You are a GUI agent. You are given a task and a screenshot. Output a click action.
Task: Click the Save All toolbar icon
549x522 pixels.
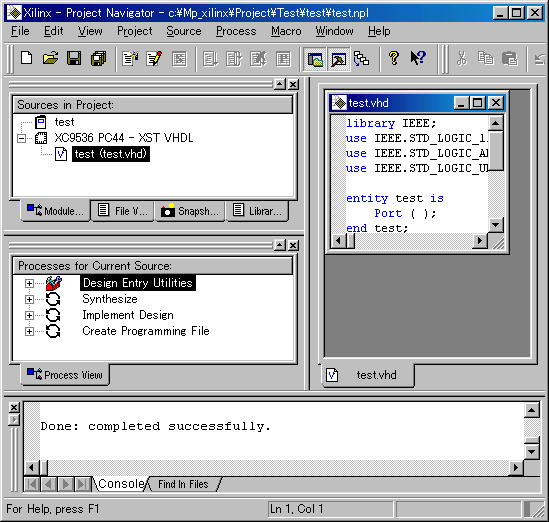click(x=99, y=58)
